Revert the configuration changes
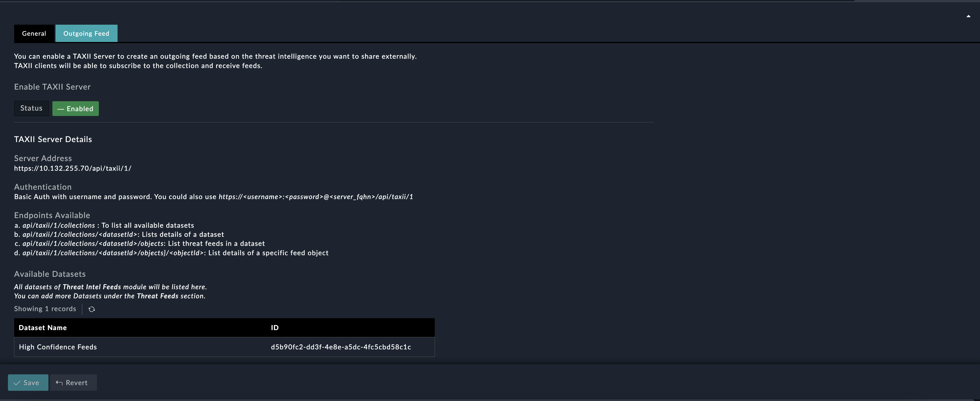 (x=73, y=383)
